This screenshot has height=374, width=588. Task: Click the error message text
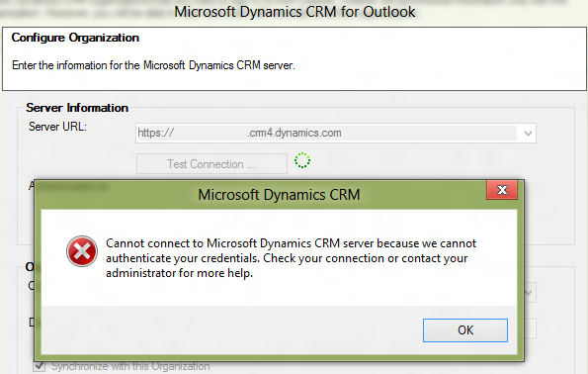pos(291,258)
